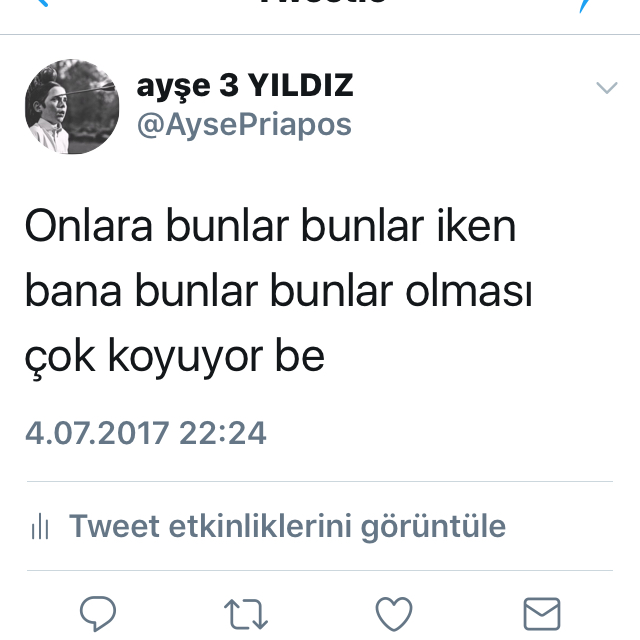
Task: Click the time 22:24 in the timestamp
Action: [x=223, y=433]
